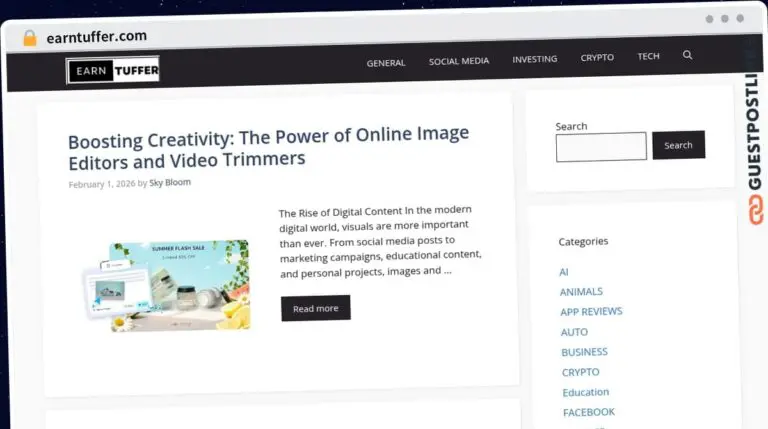Open the GENERAL menu item
Screen dimensions: 768x429
coord(385,63)
